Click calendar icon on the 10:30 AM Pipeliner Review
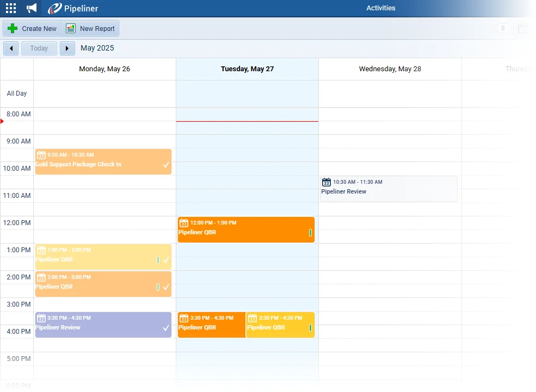The height and width of the screenshot is (392, 536). pos(326,182)
